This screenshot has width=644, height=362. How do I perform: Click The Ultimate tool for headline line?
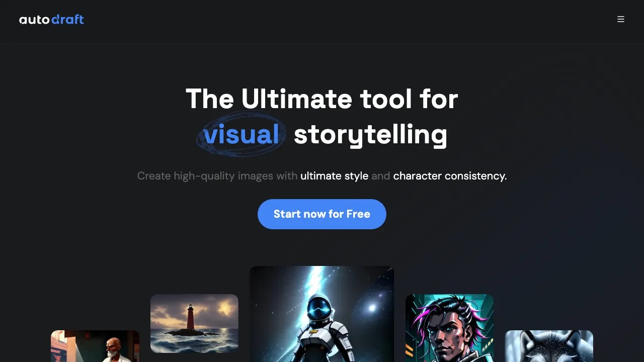[x=322, y=99]
